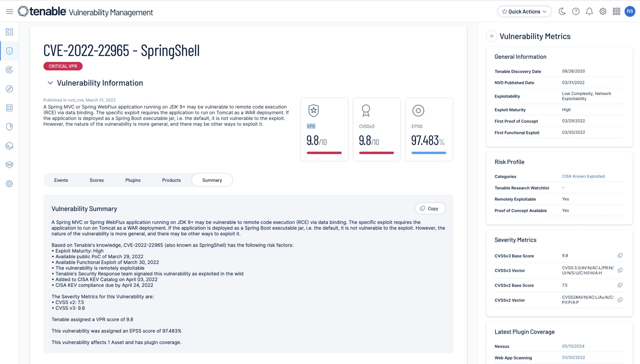Viewport: 640px width, 364px height.
Task: Click the Severity Metrics heading
Action: tap(515, 240)
